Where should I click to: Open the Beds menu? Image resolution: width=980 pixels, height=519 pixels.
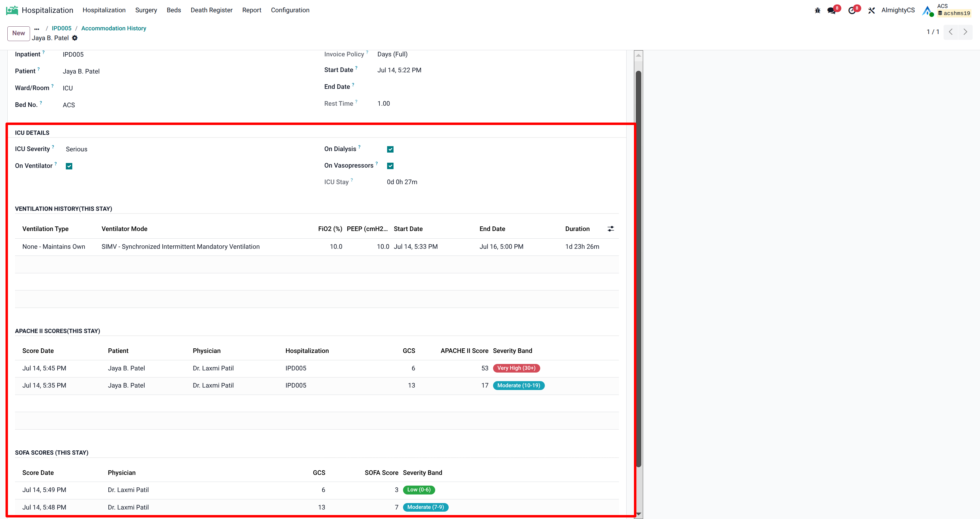coord(174,10)
